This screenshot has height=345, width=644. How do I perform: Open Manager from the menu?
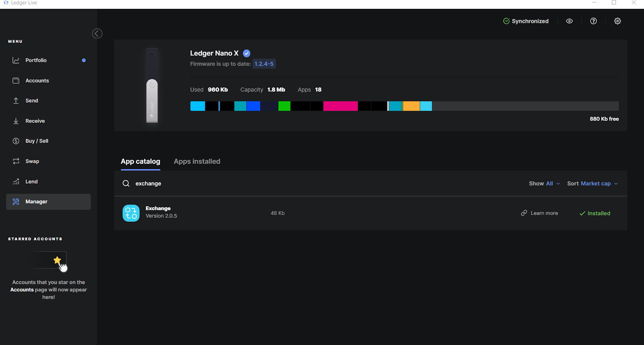click(48, 202)
